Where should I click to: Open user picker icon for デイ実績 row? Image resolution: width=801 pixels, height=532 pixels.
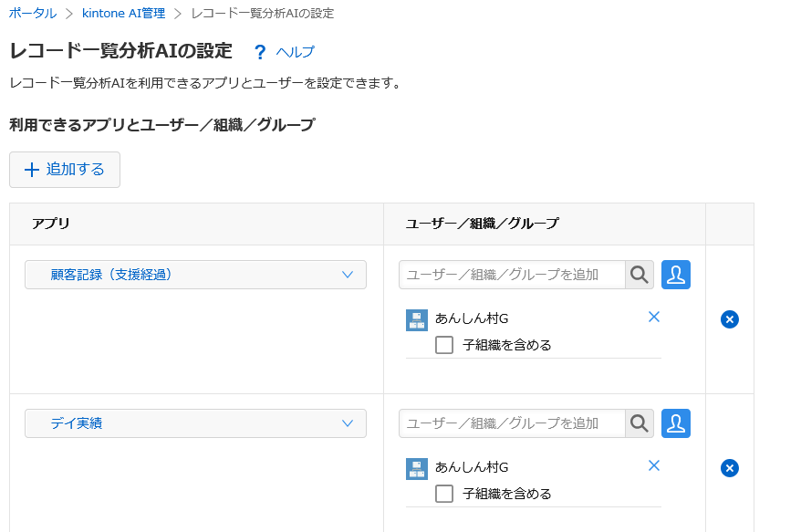point(676,423)
